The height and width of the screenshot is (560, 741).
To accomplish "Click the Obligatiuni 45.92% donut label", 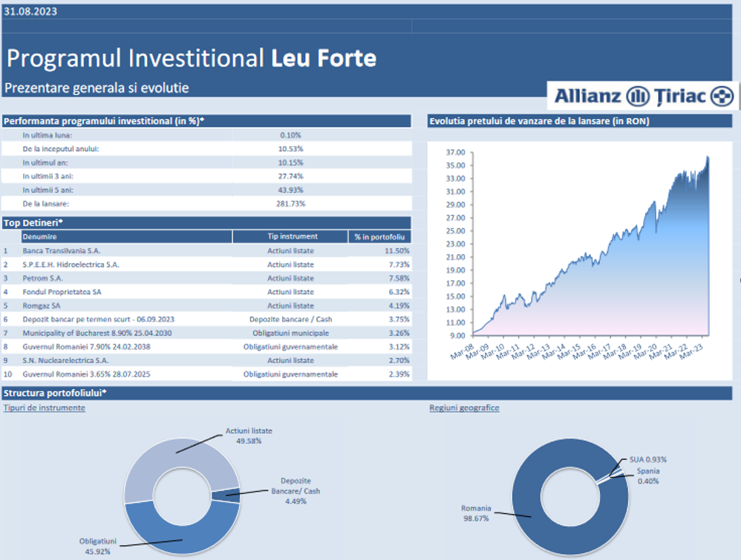I will pyautogui.click(x=98, y=547).
